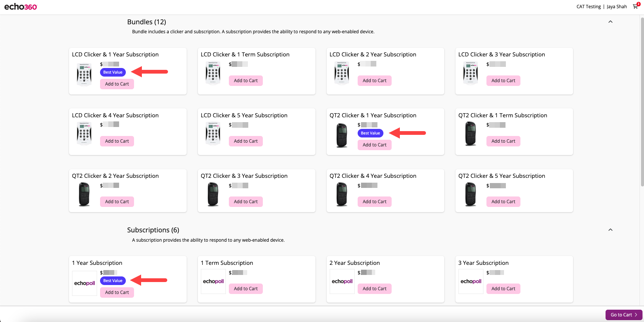Click the Jaya Shah user name
This screenshot has width=644, height=322.
(x=617, y=6)
